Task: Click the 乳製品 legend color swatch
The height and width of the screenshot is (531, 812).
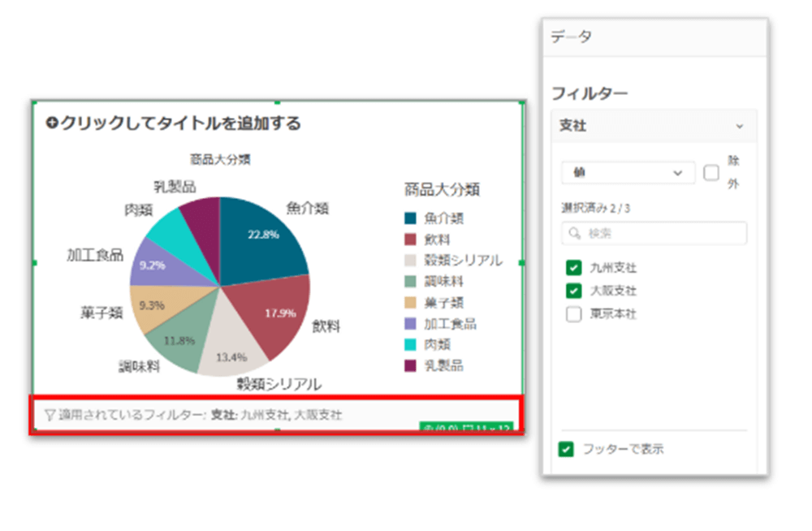Action: tap(410, 366)
